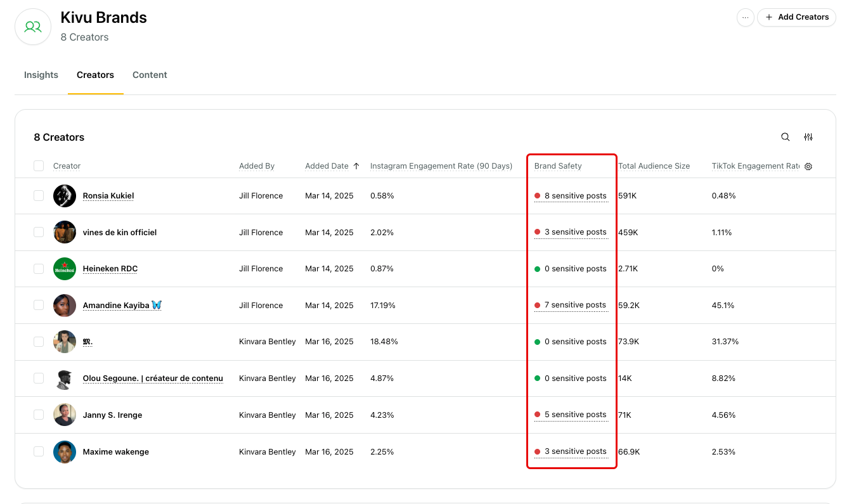Screen dimensions: 861x504
Task: Click Maxime wakenge name
Action: (116, 452)
